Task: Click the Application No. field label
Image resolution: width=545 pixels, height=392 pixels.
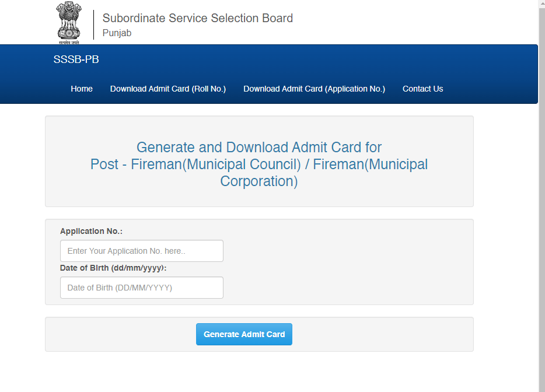Action: 91,232
